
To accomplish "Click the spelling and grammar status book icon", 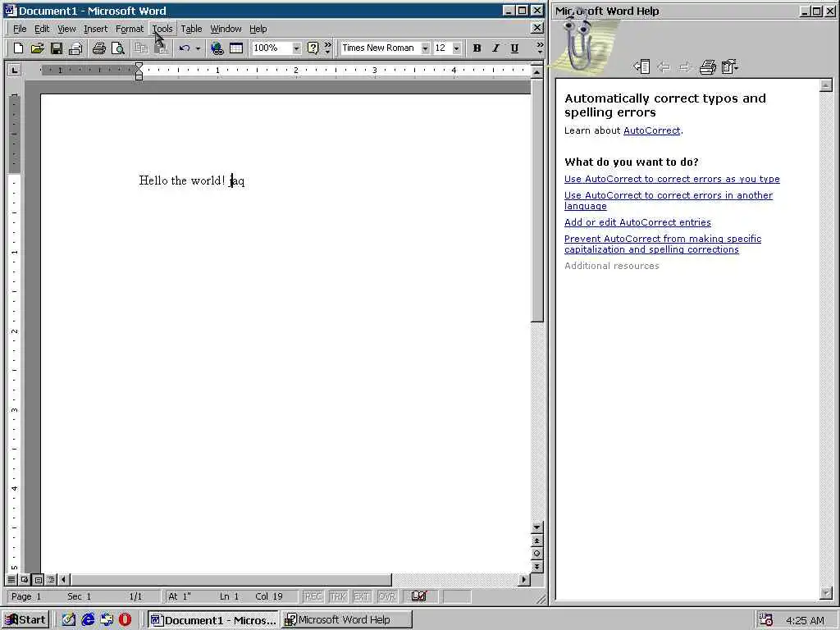I will pyautogui.click(x=419, y=596).
